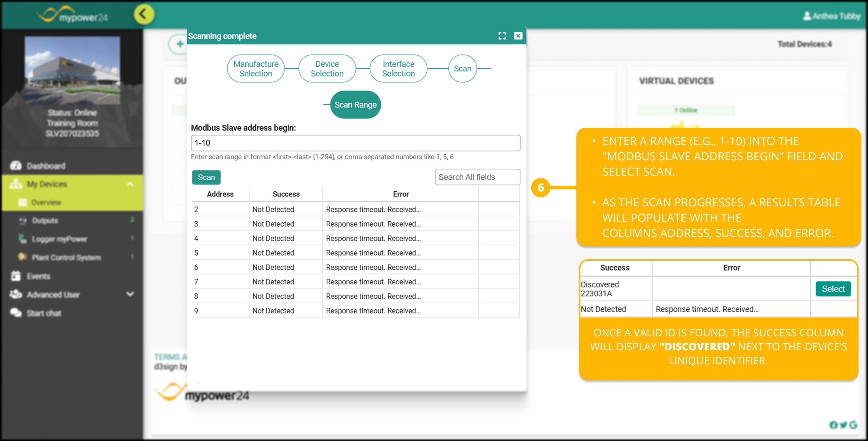This screenshot has height=441, width=868.
Task: Go to Interface Selection step
Action: pos(398,68)
